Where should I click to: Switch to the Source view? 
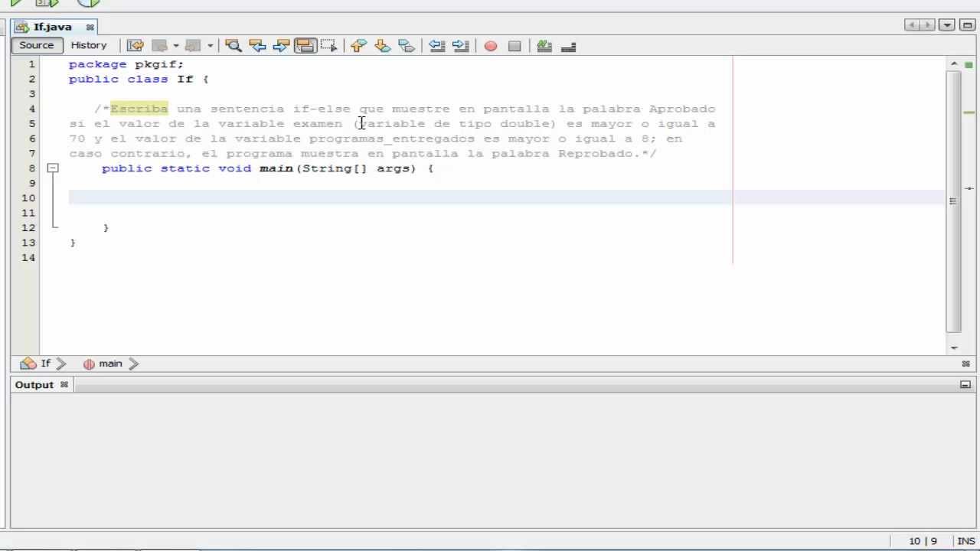pos(36,45)
